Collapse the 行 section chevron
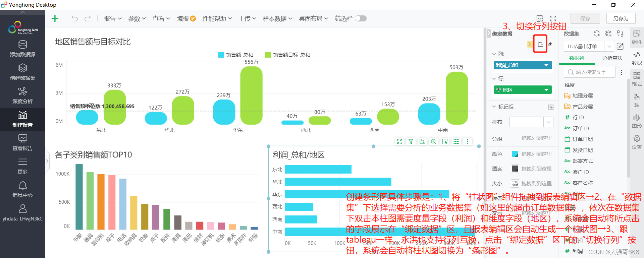Image resolution: width=644 pixels, height=258 pixels. [x=494, y=78]
